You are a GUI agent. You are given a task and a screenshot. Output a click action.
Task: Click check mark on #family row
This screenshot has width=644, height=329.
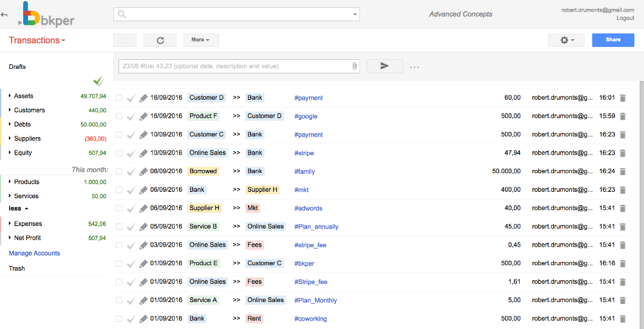pyautogui.click(x=131, y=171)
